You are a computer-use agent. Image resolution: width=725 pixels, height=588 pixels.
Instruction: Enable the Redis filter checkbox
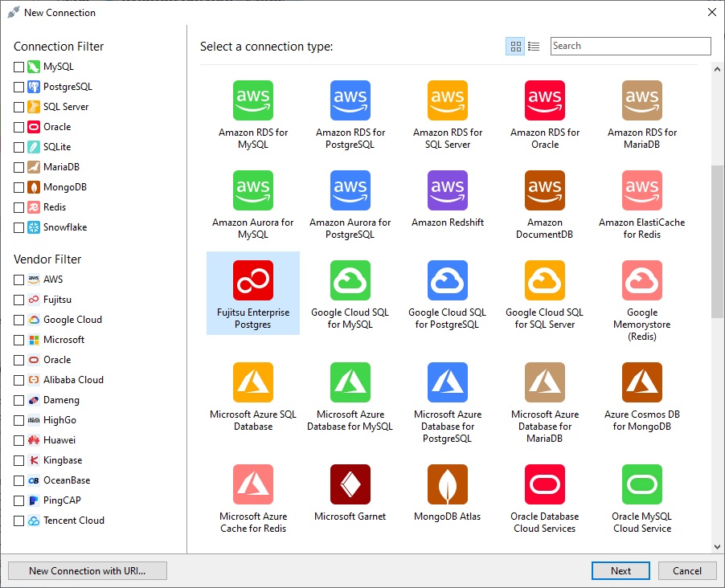coord(19,207)
